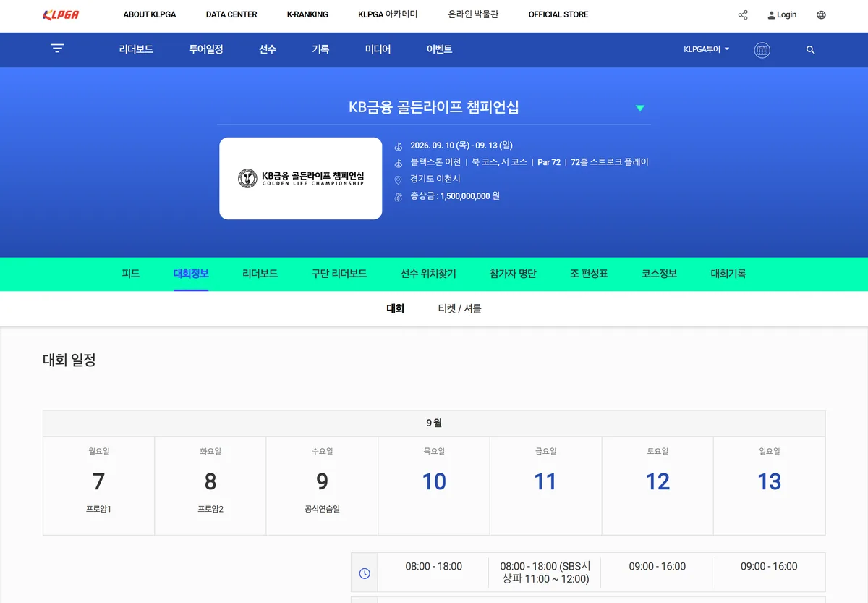Switch to 리더보드 tab in green bar
The image size is (868, 603).
pos(260,274)
